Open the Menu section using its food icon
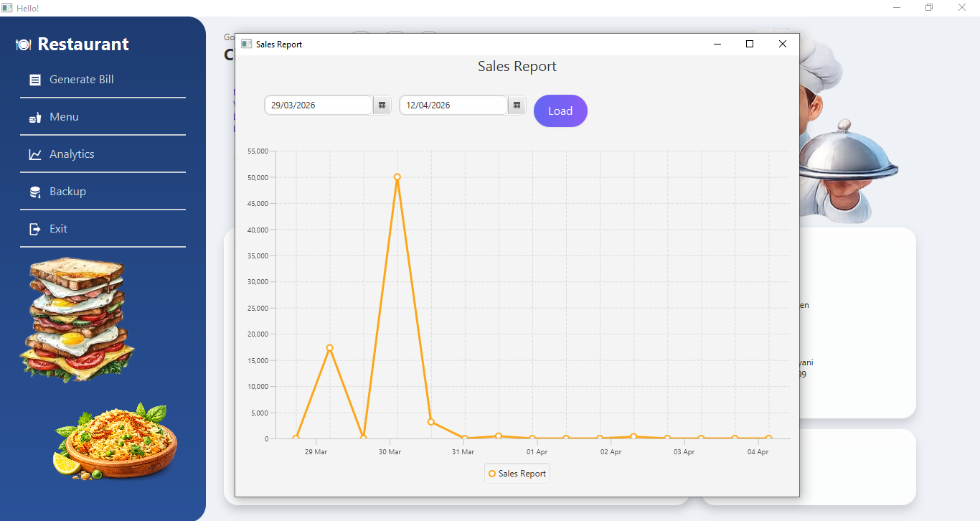 click(34, 117)
